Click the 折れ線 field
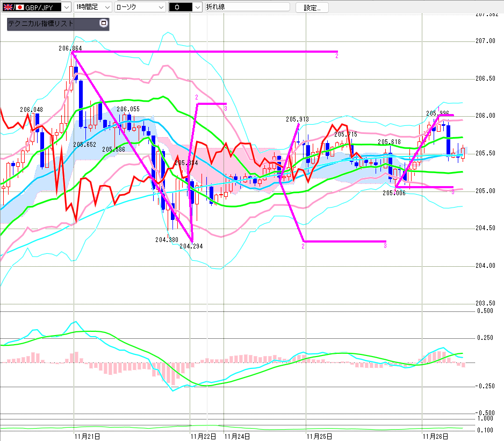This screenshot has width=504, height=441. click(247, 7)
